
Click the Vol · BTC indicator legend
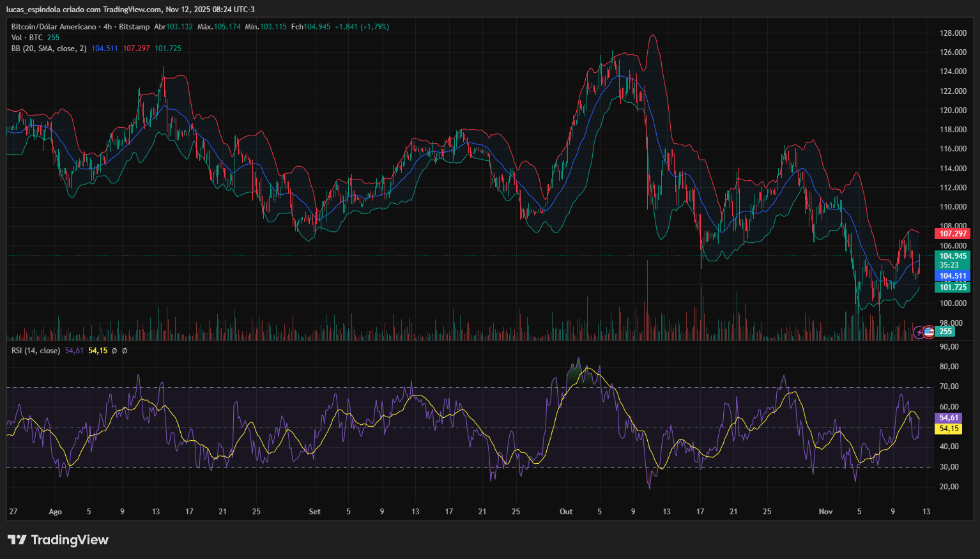coord(27,38)
